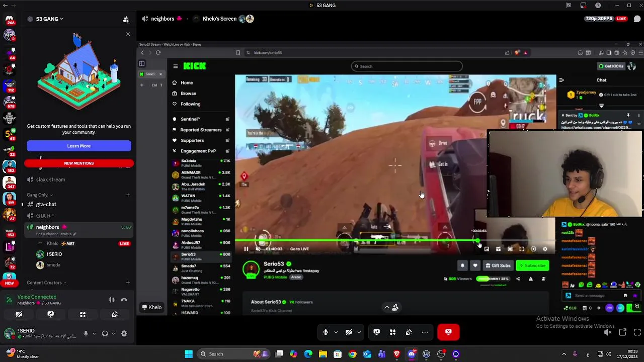The height and width of the screenshot is (362, 644).
Task: Create a channel in Gang Only category
Action: (128, 195)
